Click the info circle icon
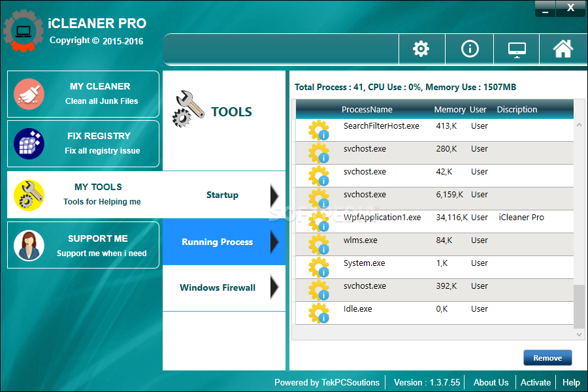588x392 pixels. [x=470, y=49]
